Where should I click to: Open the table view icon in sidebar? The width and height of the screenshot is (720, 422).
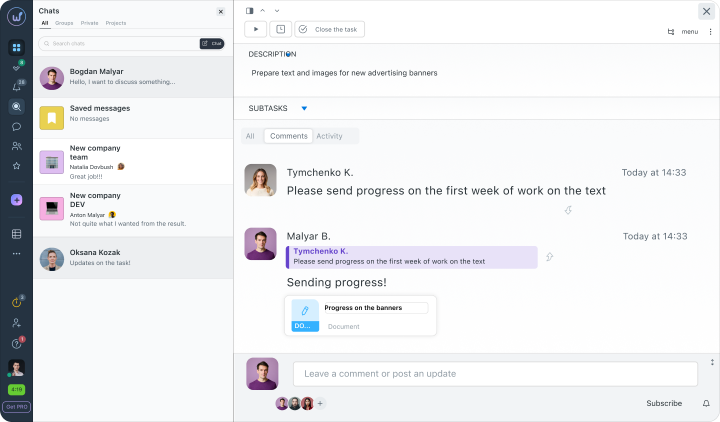(17, 234)
